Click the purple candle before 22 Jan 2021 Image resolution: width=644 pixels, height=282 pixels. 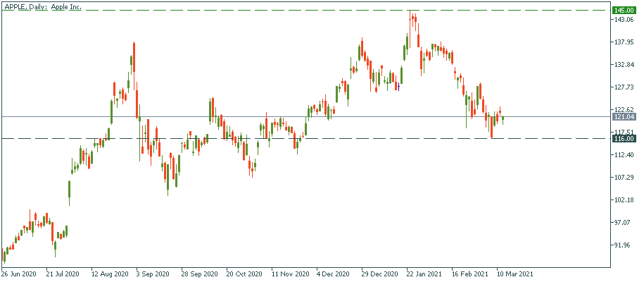[x=398, y=86]
